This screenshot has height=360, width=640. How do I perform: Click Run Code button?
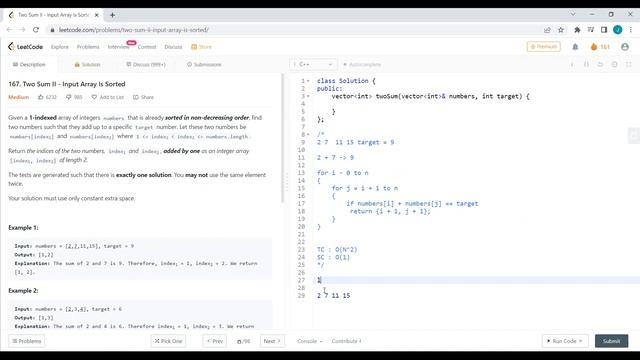click(x=565, y=341)
